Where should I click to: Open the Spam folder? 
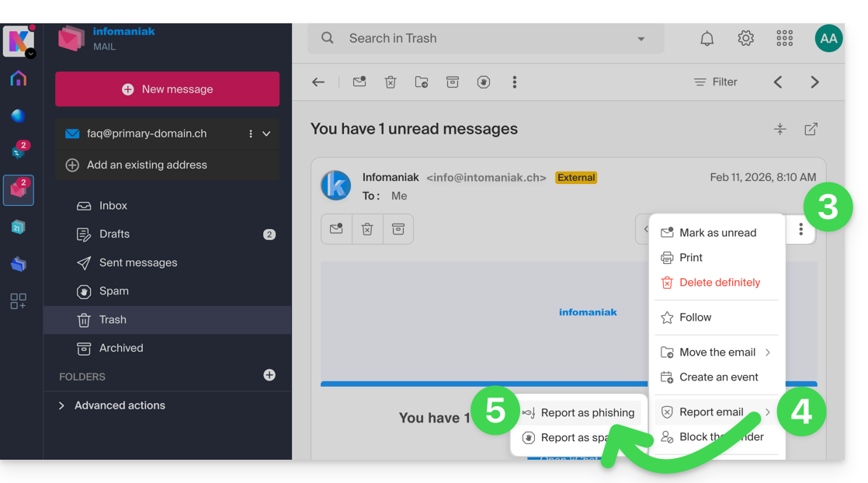point(113,291)
